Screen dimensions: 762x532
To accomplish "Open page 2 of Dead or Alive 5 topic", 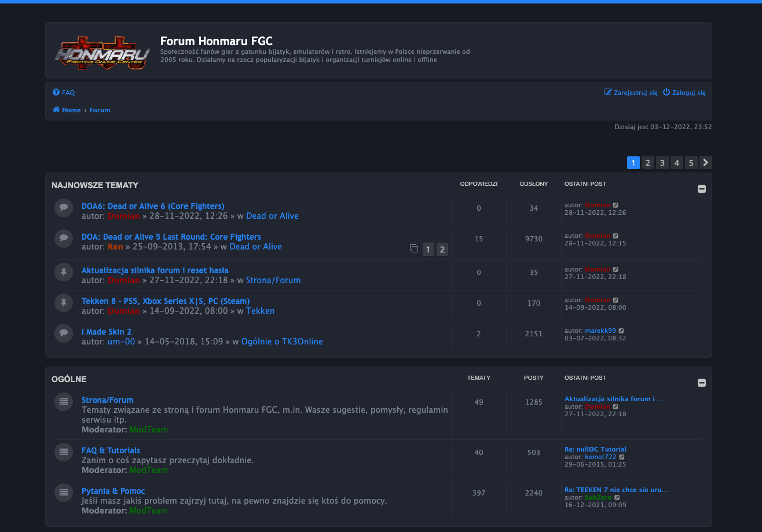I will [442, 250].
